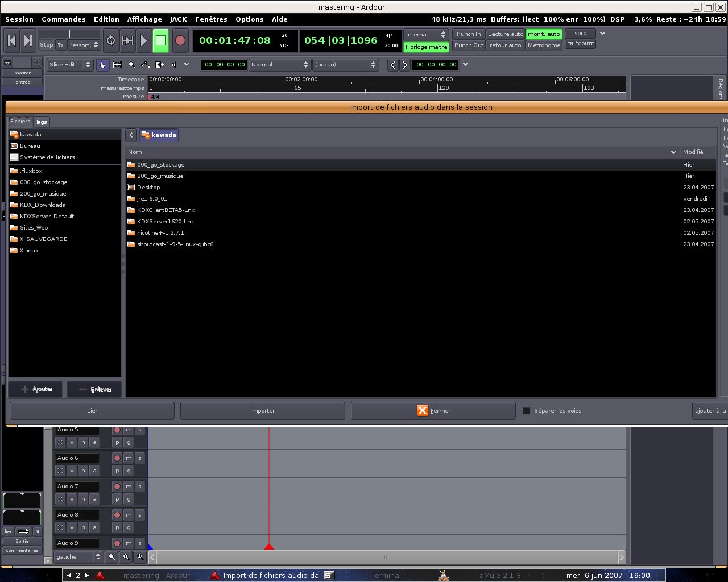The image size is (728, 582).
Task: Open the Fenêtres menu
Action: [210, 19]
